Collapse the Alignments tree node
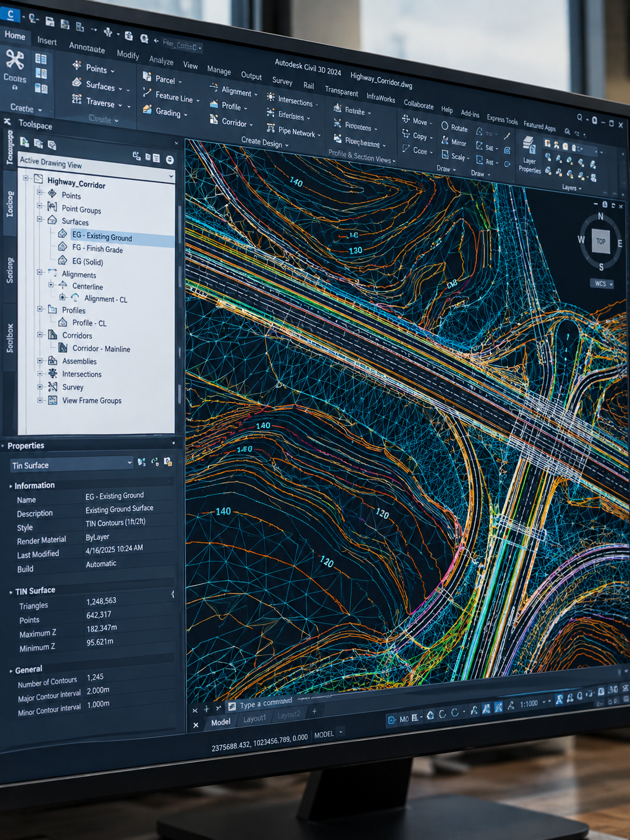The width and height of the screenshot is (630, 840). [40, 272]
